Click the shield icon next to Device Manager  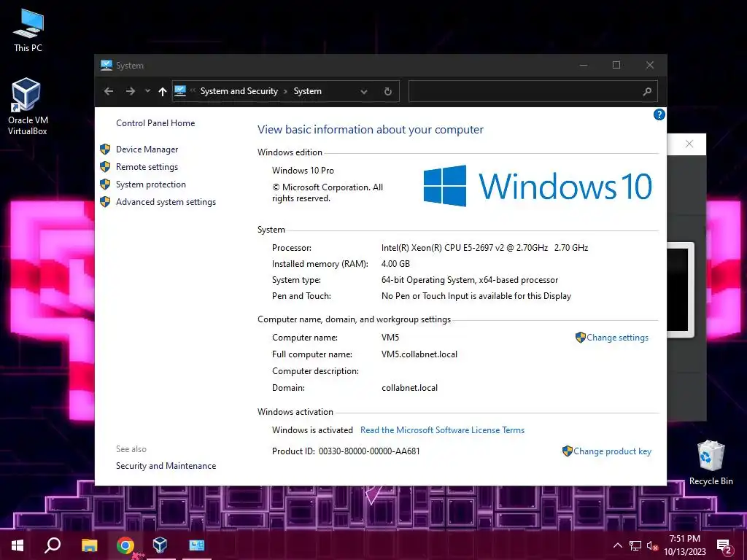[105, 149]
